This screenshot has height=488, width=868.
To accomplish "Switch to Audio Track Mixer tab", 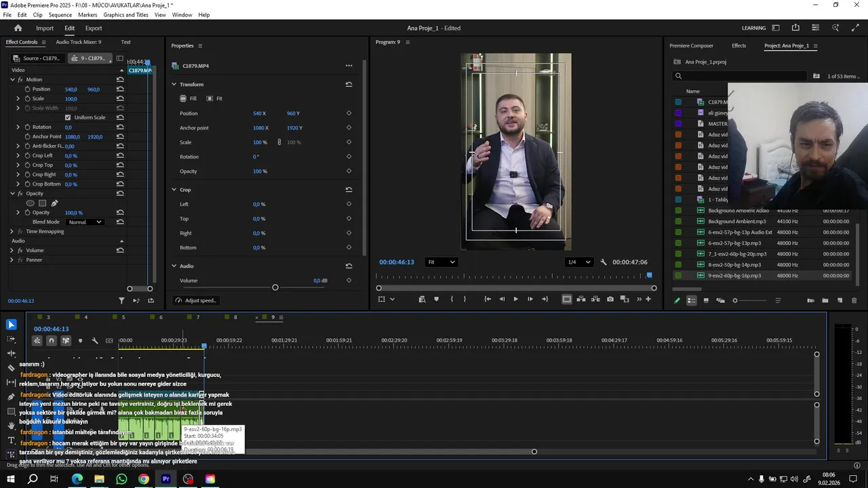I will 79,42.
